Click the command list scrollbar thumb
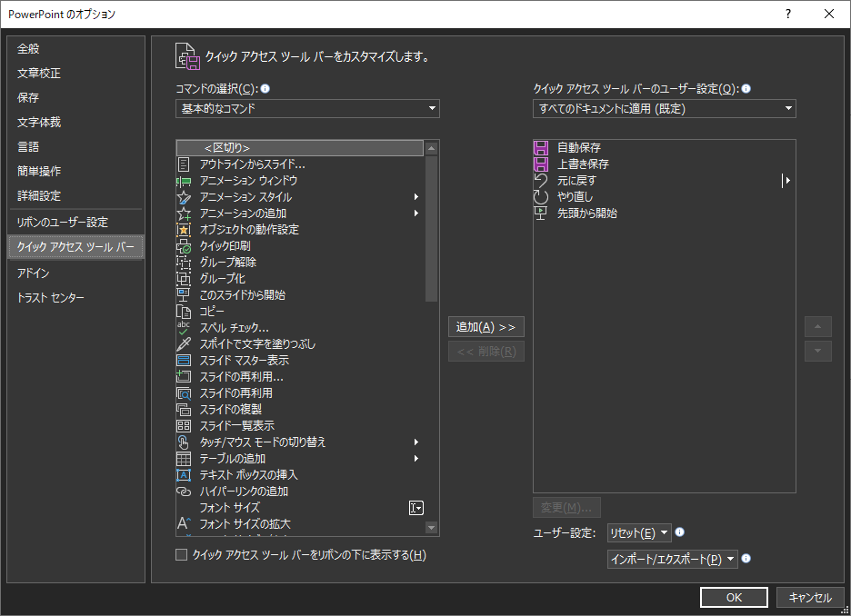The image size is (851, 616). (x=432, y=228)
